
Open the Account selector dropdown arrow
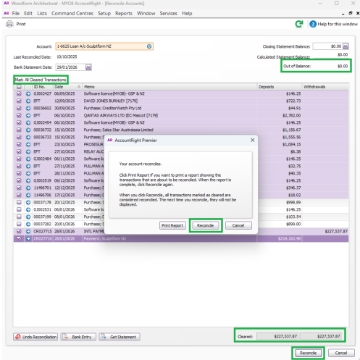[x=149, y=46]
